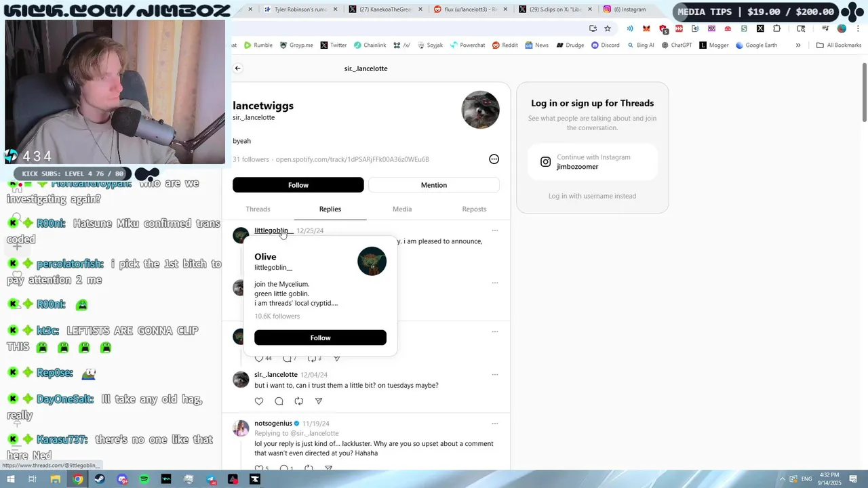Click the Mention button
Viewport: 868px width, 488px height.
(x=434, y=185)
